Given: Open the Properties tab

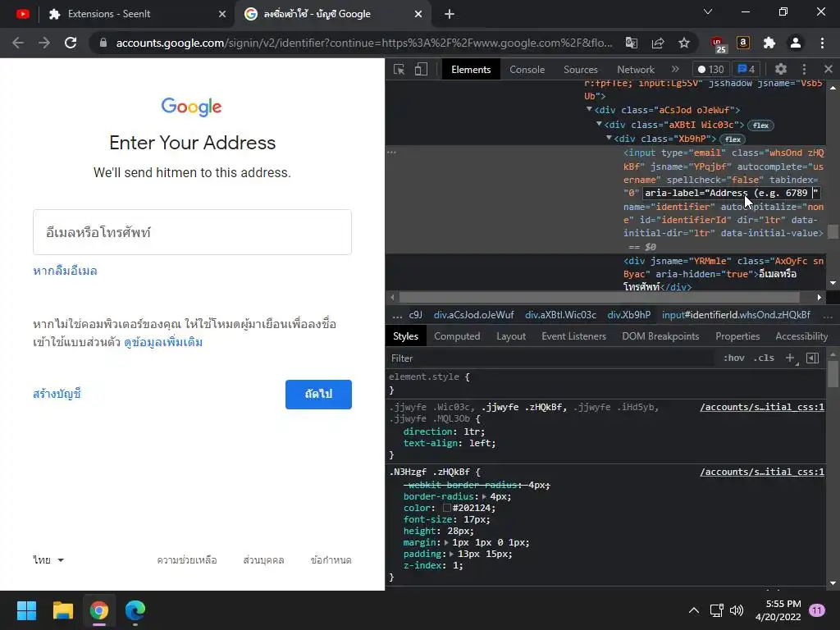Looking at the screenshot, I should click(x=737, y=336).
